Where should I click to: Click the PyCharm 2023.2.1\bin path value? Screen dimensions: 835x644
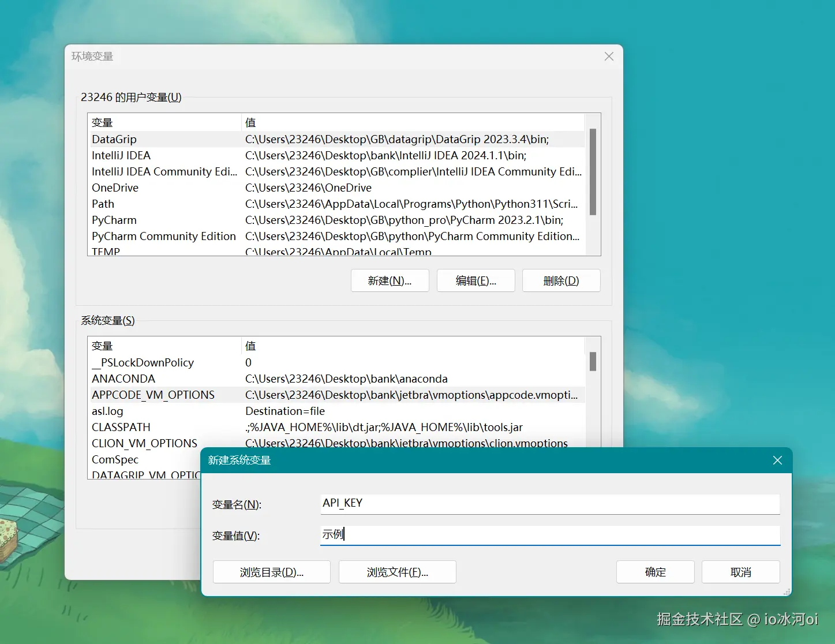(x=404, y=220)
